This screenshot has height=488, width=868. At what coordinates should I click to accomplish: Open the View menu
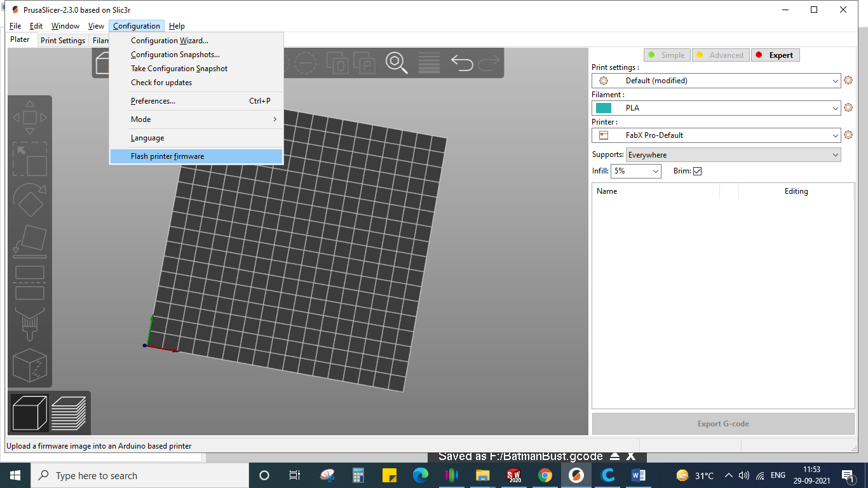point(96,26)
